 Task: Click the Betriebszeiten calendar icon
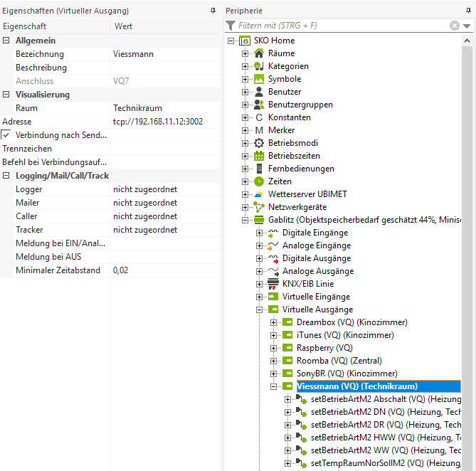point(259,156)
